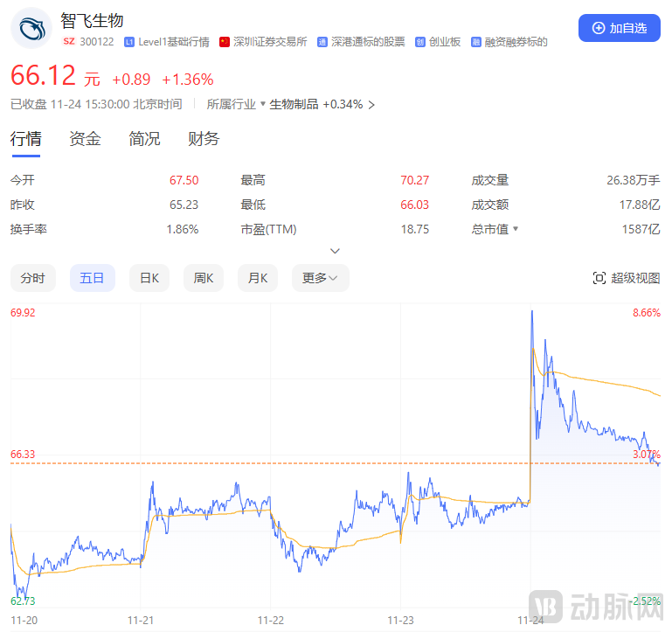Switch to the 简况 tab
The width and height of the screenshot is (672, 632).
point(144,139)
